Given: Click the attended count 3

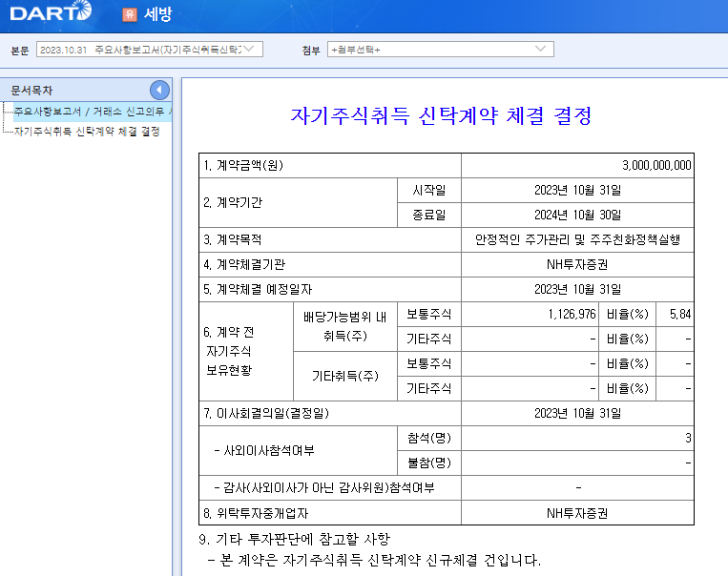Looking at the screenshot, I should click(x=688, y=438).
